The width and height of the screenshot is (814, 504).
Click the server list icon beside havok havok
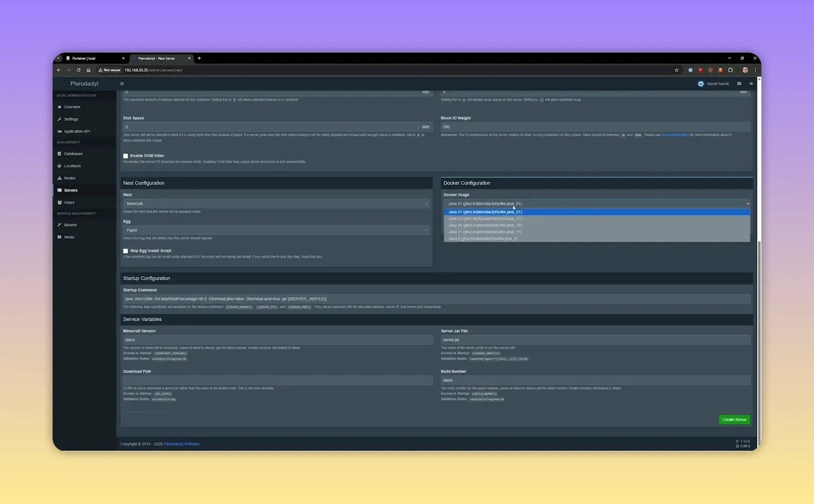coord(739,84)
